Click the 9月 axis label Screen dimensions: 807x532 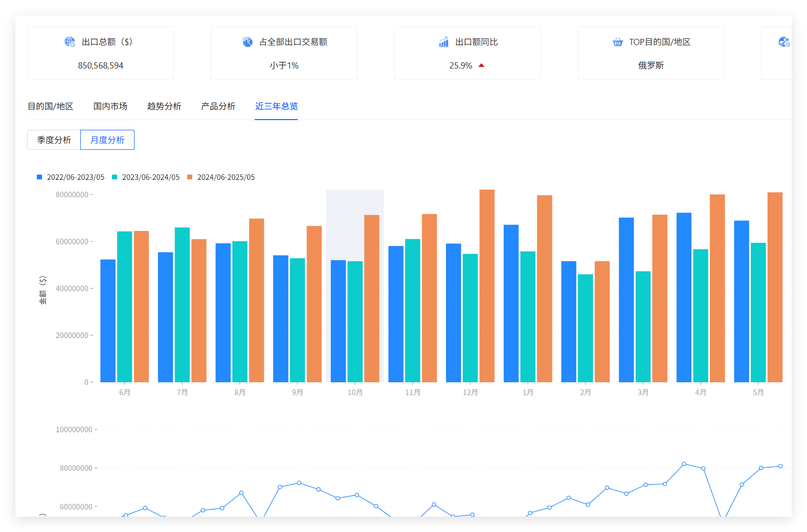(298, 392)
